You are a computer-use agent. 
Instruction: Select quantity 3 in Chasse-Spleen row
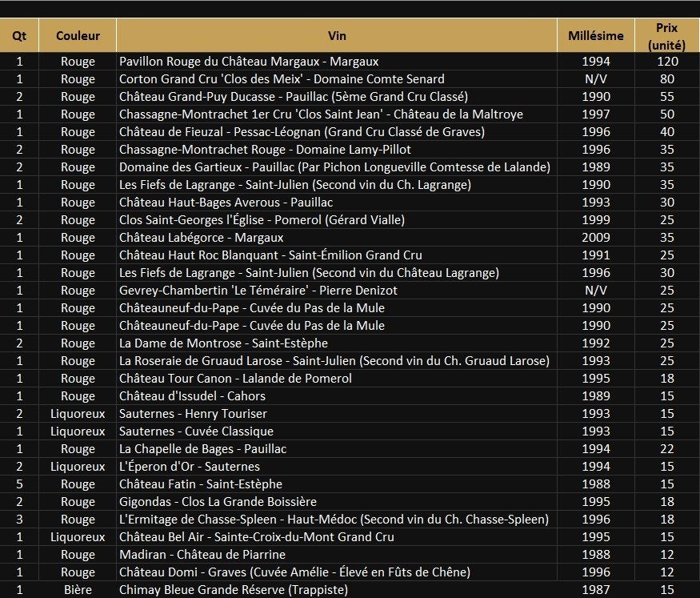pyautogui.click(x=19, y=520)
